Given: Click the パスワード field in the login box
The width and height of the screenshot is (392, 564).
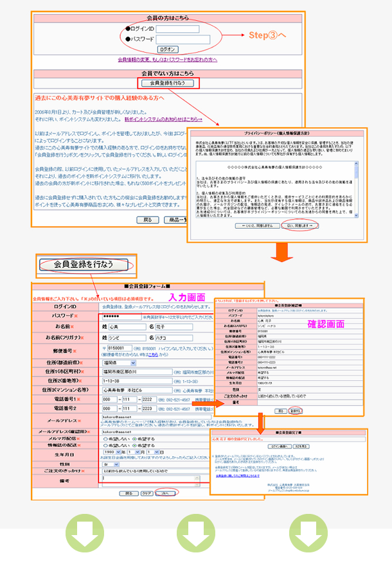Looking at the screenshot, I should [x=183, y=39].
